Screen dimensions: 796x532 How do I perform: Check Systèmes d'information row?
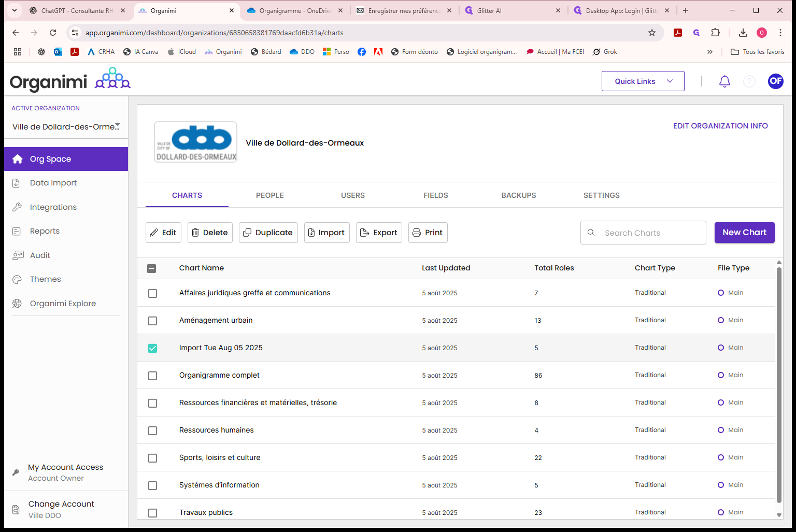152,485
